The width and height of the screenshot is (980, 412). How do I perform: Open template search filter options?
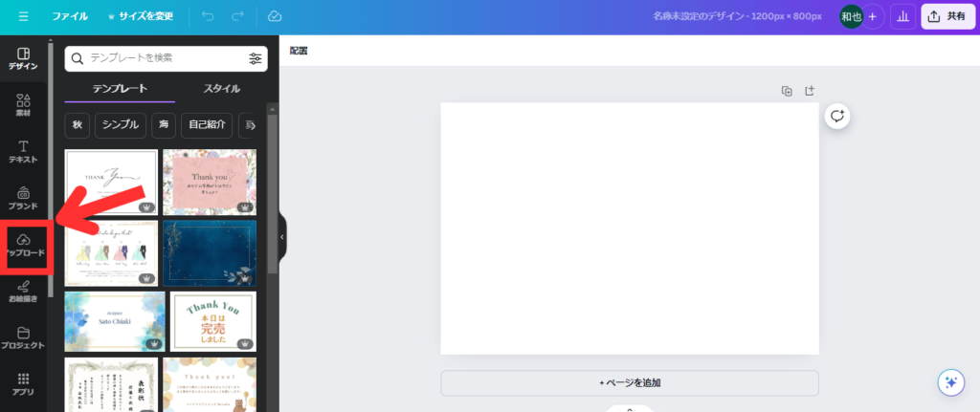pos(255,58)
